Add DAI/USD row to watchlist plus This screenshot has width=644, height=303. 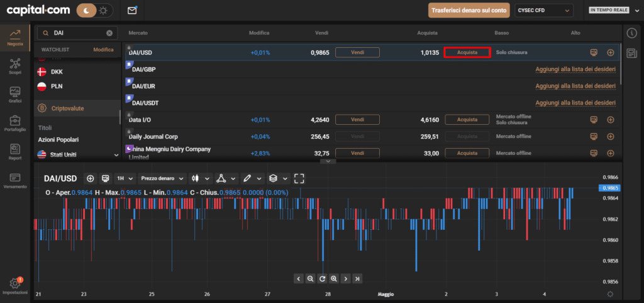point(610,53)
